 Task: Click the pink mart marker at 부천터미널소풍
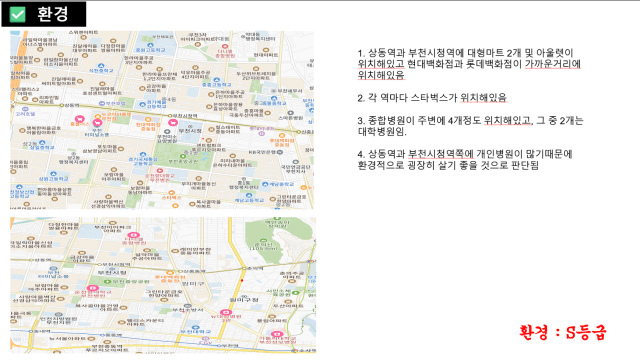point(97,123)
